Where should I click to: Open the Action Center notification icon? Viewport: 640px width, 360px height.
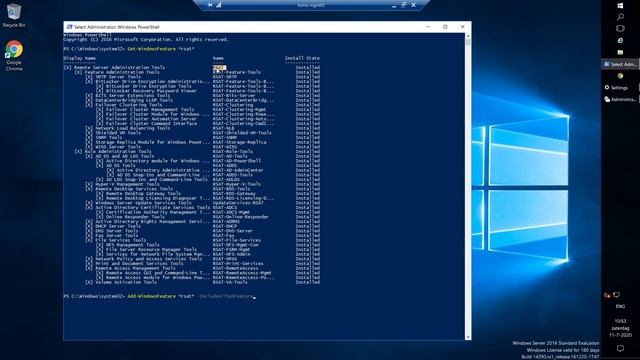tap(620, 348)
